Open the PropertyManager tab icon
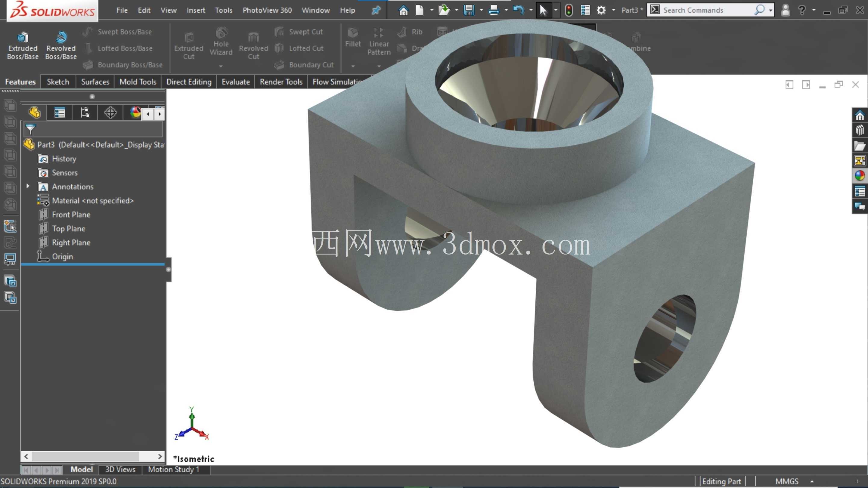The height and width of the screenshot is (488, 868). point(60,113)
